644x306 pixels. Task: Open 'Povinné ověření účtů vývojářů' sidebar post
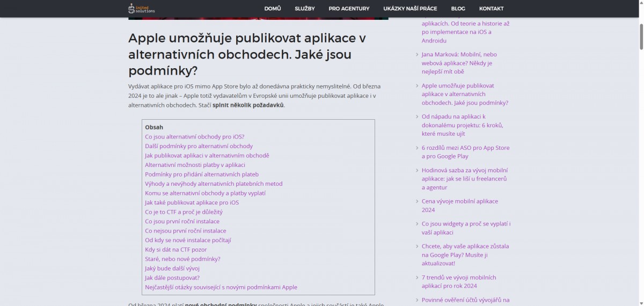(466, 301)
